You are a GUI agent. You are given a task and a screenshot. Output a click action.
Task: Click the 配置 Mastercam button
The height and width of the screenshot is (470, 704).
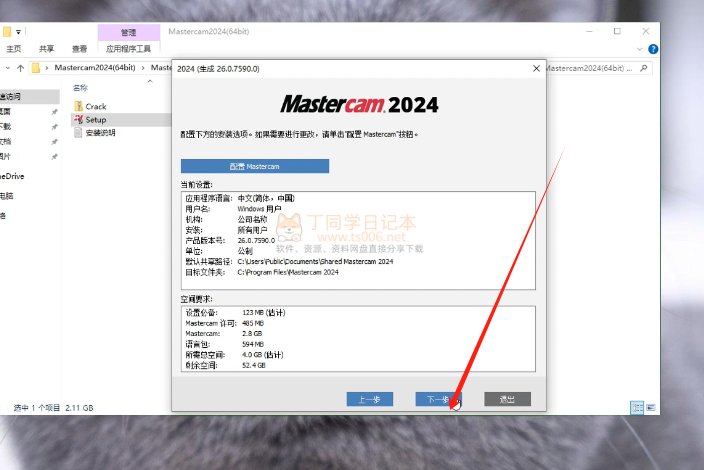255,166
